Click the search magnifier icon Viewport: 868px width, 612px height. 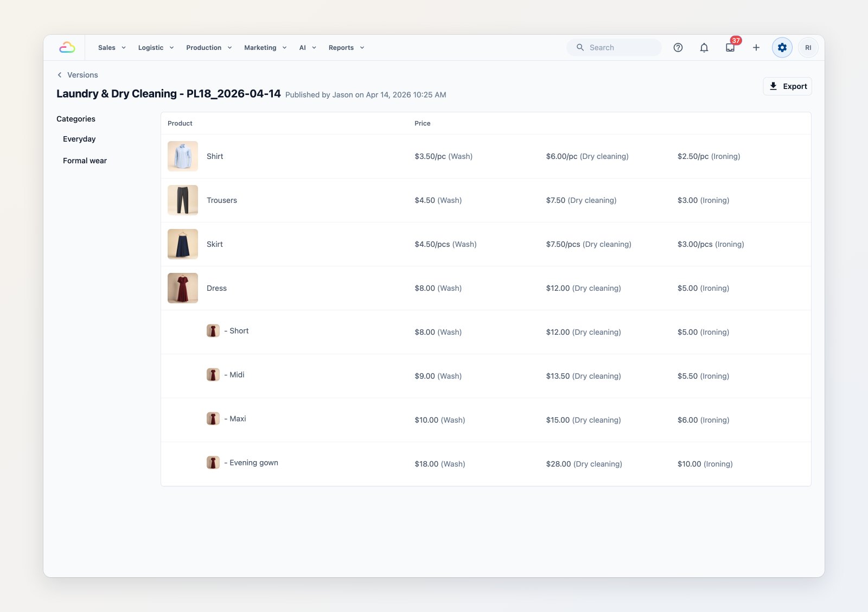coord(580,48)
